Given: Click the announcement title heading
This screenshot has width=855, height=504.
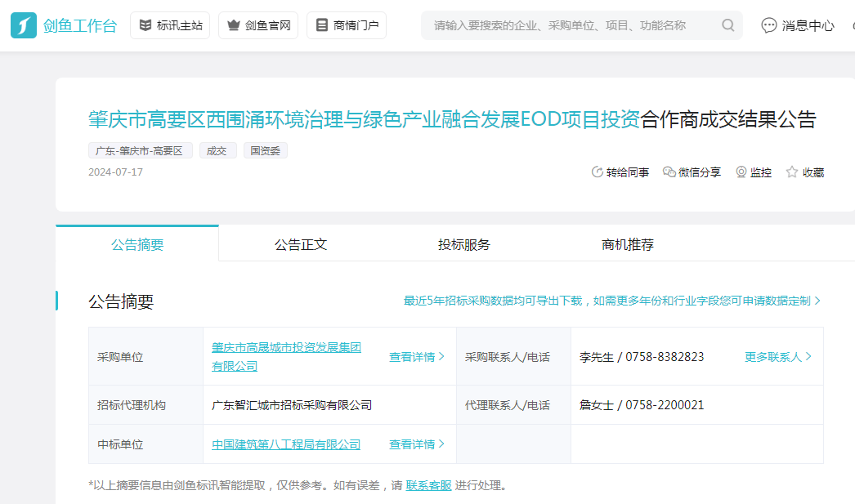Looking at the screenshot, I should pos(452,119).
